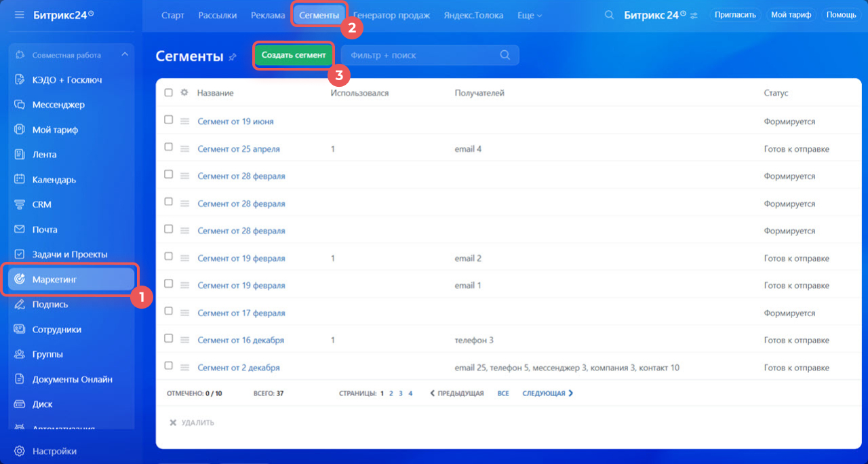Go to page 4 in pagination

click(410, 393)
